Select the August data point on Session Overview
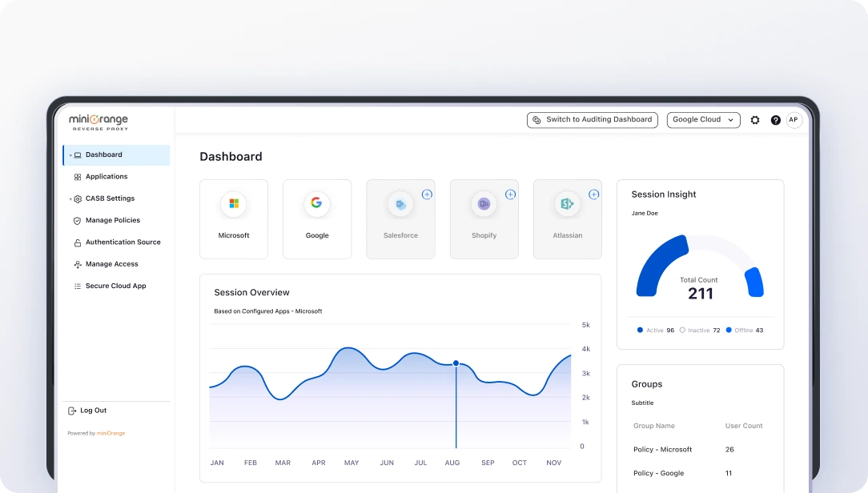The width and height of the screenshot is (868, 493). click(456, 363)
